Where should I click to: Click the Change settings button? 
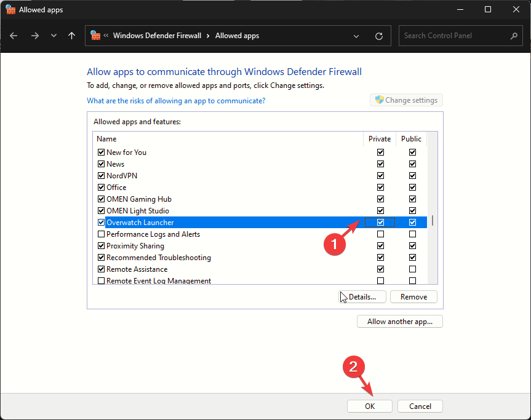[x=406, y=100]
